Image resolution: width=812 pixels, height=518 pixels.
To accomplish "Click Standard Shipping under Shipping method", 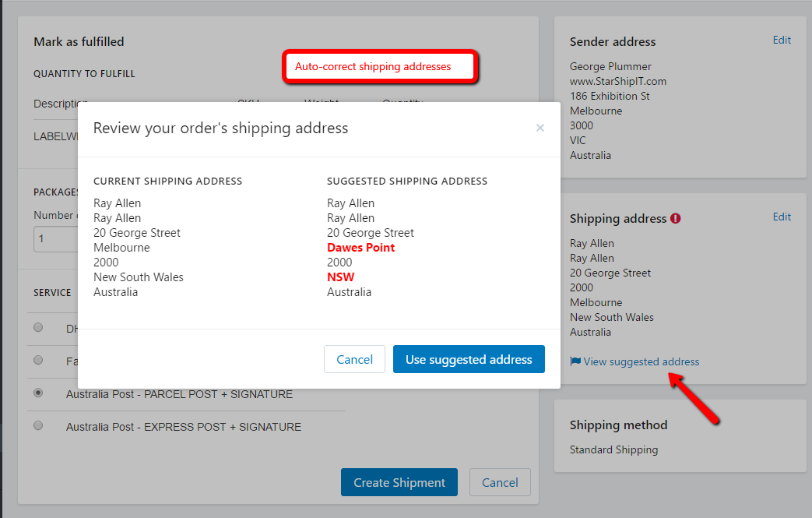I will pyautogui.click(x=613, y=449).
